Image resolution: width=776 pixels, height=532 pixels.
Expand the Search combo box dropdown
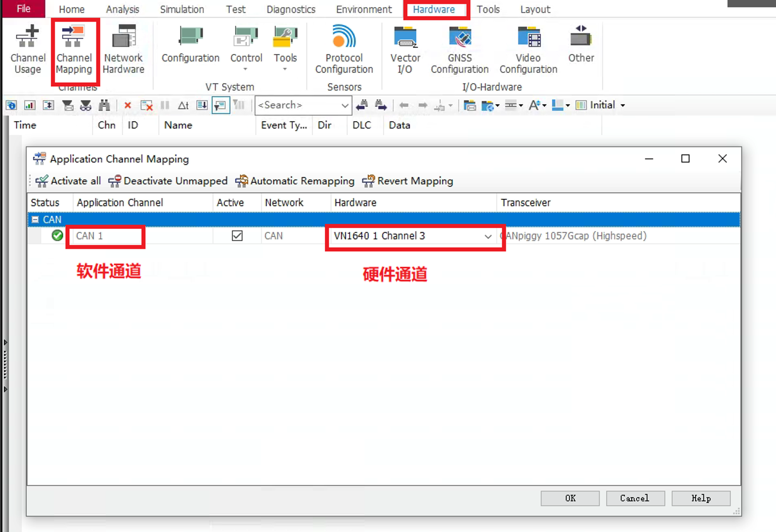(345, 106)
